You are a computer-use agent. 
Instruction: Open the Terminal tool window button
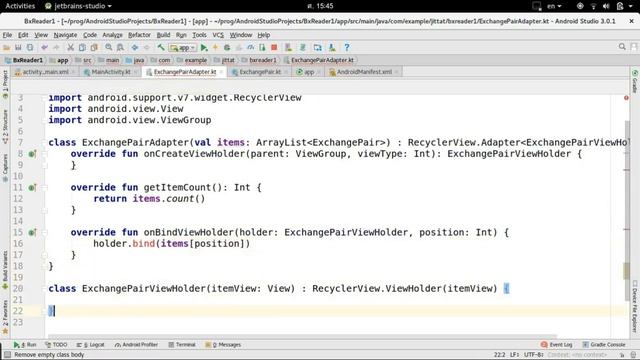click(182, 345)
